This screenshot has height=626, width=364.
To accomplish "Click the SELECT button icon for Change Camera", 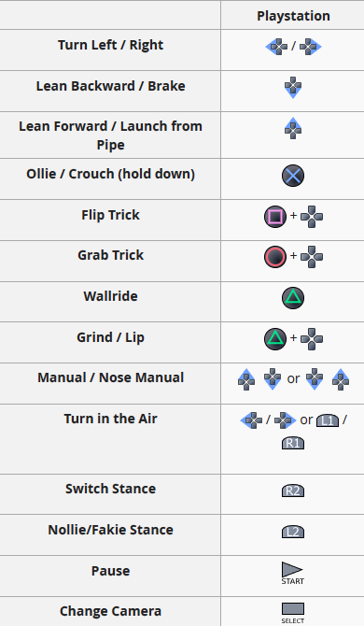I will [x=293, y=613].
